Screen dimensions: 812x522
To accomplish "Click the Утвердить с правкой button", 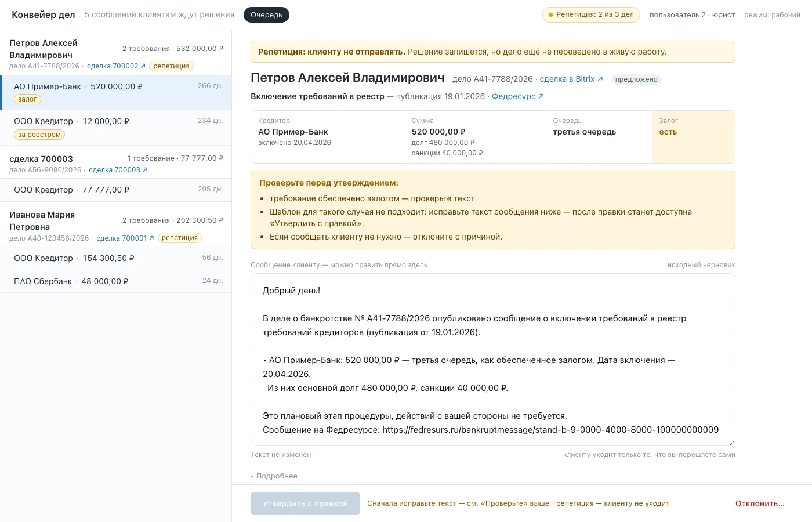I will point(305,503).
